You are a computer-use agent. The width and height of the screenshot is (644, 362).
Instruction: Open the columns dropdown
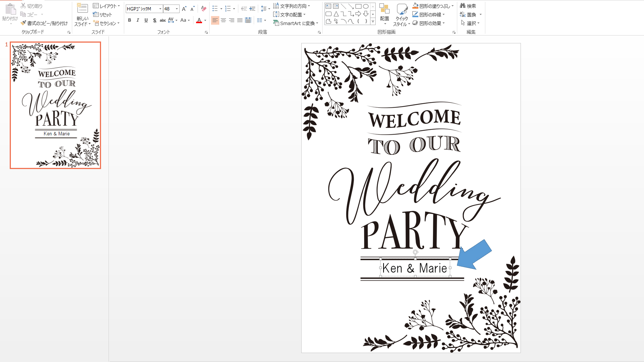click(x=262, y=20)
